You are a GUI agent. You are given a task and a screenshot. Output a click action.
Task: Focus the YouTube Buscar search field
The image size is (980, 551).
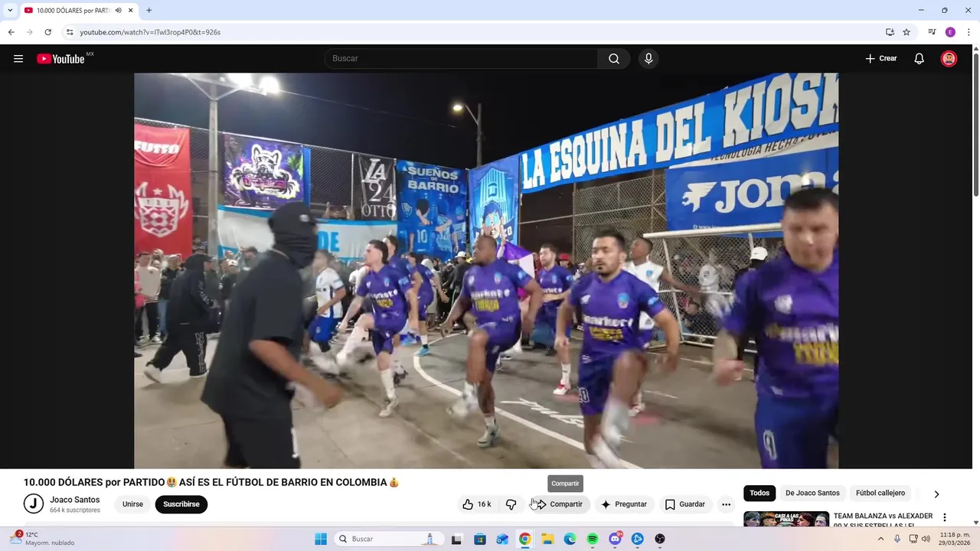(x=462, y=59)
